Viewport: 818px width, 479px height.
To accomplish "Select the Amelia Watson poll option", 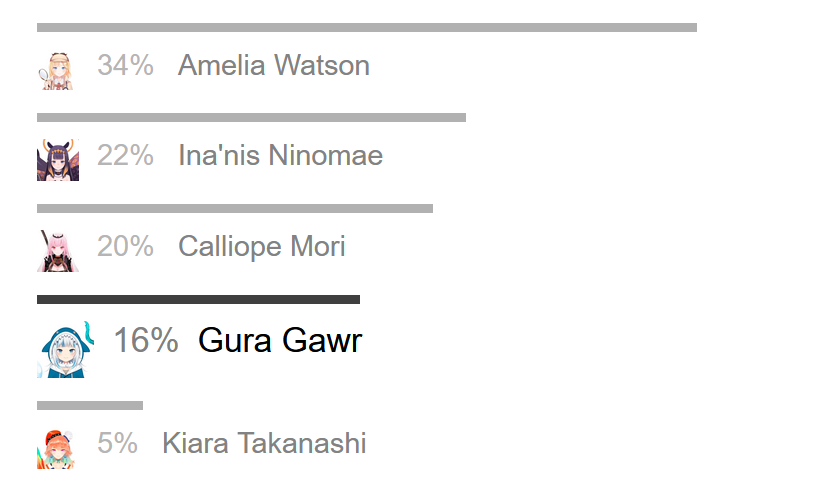I will 274,66.
